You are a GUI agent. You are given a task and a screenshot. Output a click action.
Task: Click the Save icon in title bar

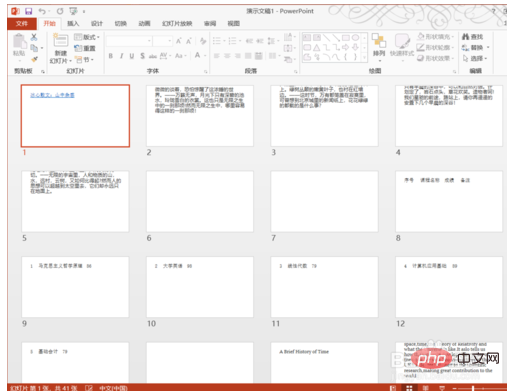pos(29,11)
